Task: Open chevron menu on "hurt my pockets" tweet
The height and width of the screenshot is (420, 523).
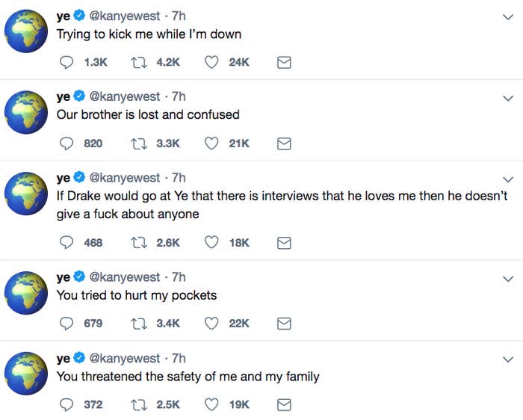Action: [507, 279]
